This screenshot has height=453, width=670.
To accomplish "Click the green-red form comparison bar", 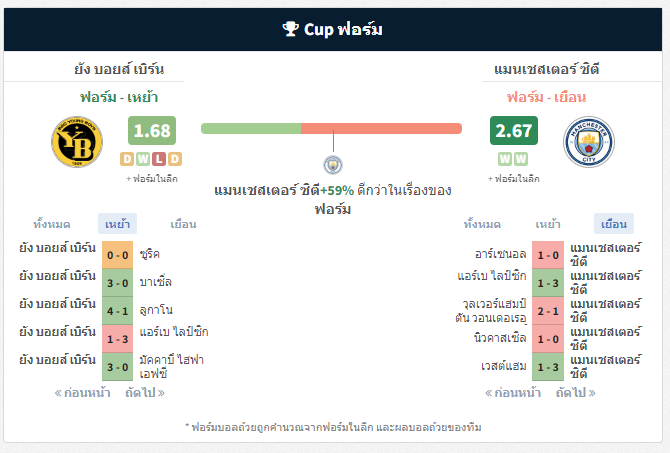I will [331, 128].
